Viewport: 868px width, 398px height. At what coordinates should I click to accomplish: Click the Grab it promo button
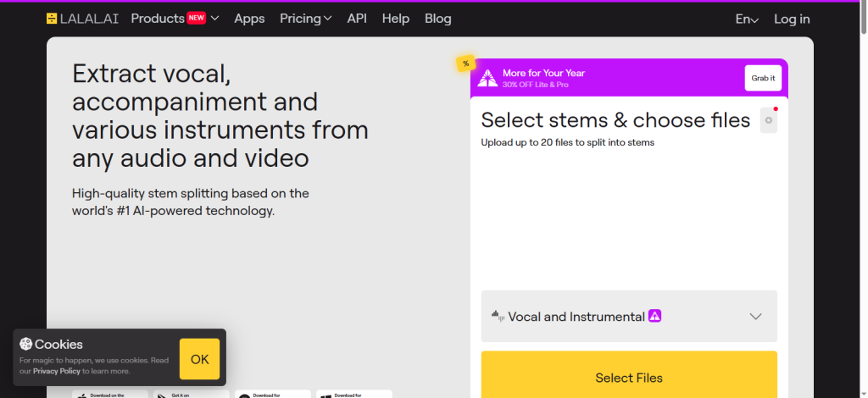[762, 78]
